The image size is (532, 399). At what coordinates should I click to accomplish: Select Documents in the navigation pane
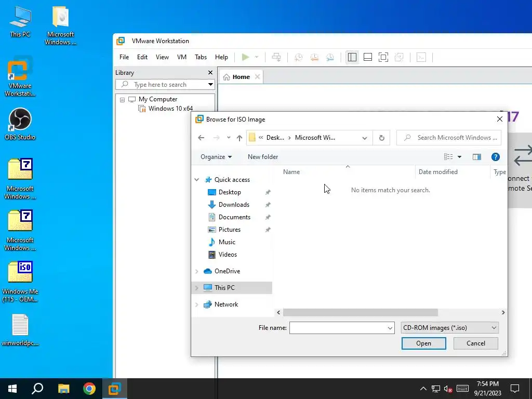coord(234,217)
